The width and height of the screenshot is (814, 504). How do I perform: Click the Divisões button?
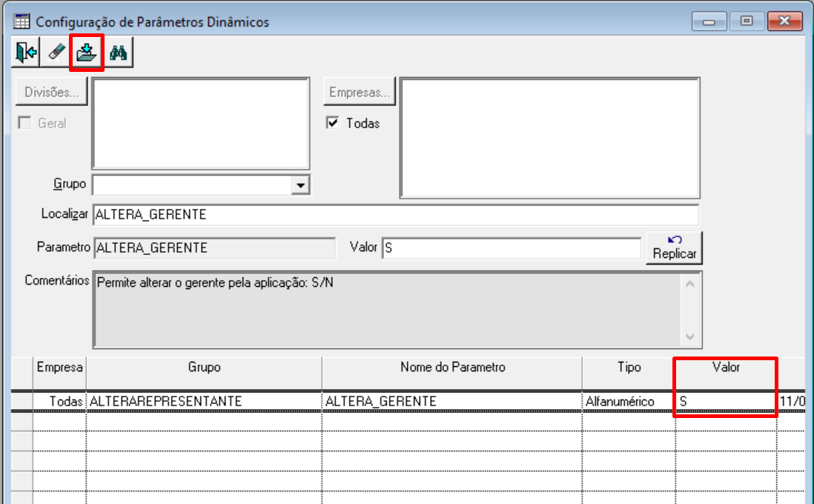pyautogui.click(x=51, y=92)
